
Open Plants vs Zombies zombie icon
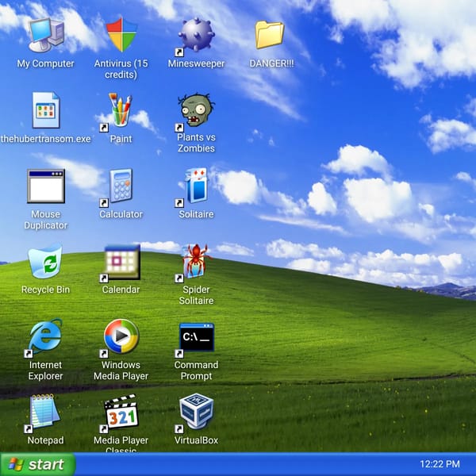coord(196,110)
